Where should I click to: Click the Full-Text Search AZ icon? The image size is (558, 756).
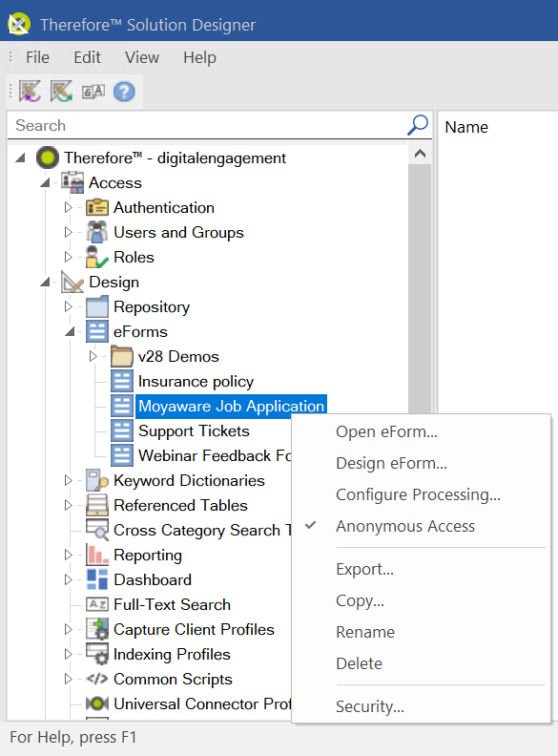coord(97,604)
